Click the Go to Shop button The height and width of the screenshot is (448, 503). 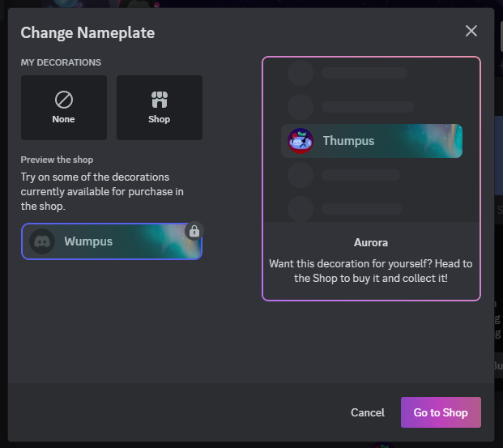[x=441, y=412]
